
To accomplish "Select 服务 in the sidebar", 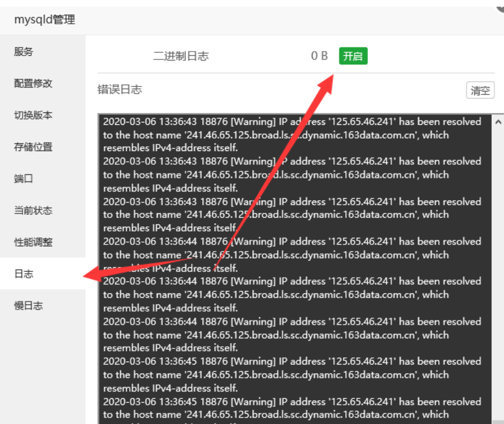I will pos(21,52).
